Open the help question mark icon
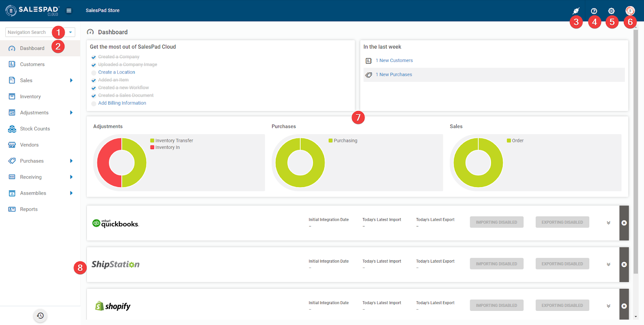The height and width of the screenshot is (325, 644). click(x=594, y=11)
